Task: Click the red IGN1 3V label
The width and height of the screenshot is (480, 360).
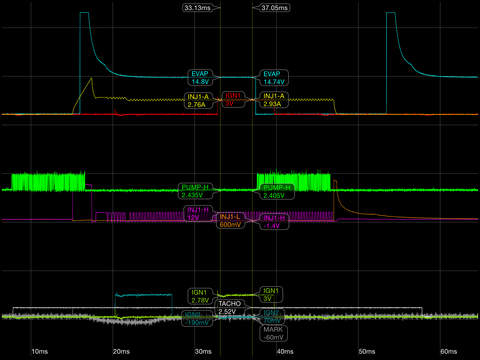Action: pyautogui.click(x=232, y=99)
